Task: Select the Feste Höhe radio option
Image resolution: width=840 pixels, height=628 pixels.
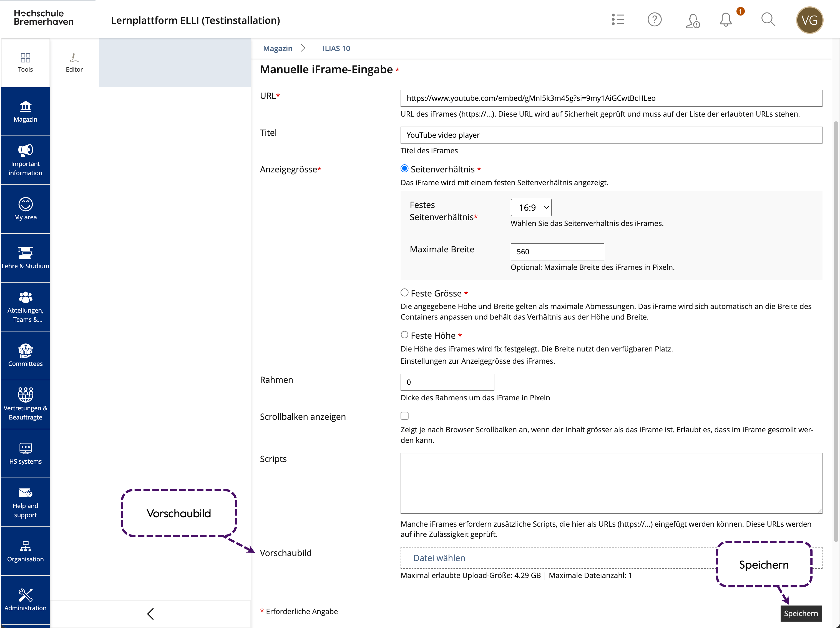Action: (404, 335)
